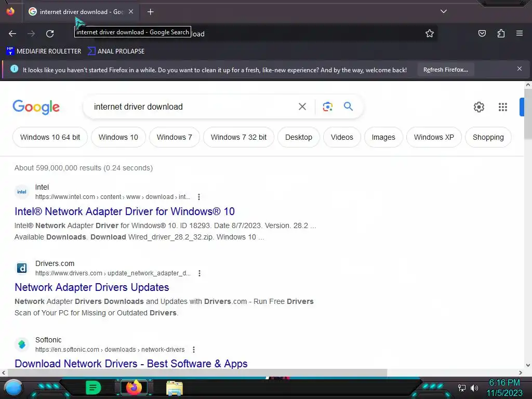
Task: Click the scroll right arrow on horizontal scrollbar
Action: [x=521, y=373]
